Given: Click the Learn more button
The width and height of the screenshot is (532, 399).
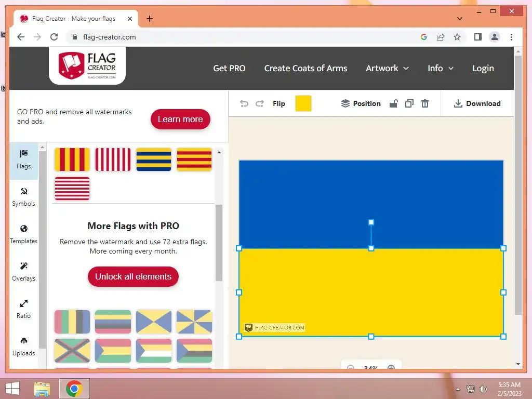Looking at the screenshot, I should [x=180, y=119].
